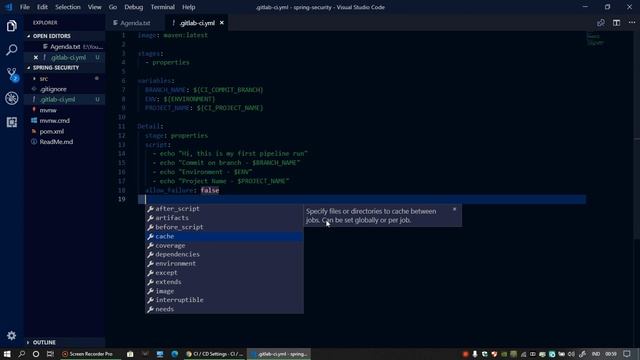The image size is (640, 360).
Task: Select Agenda.txt in Open Editors
Action: [x=64, y=47]
